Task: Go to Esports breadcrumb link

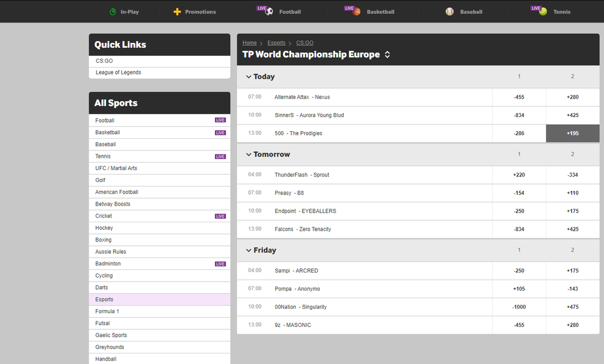Action: tap(276, 43)
